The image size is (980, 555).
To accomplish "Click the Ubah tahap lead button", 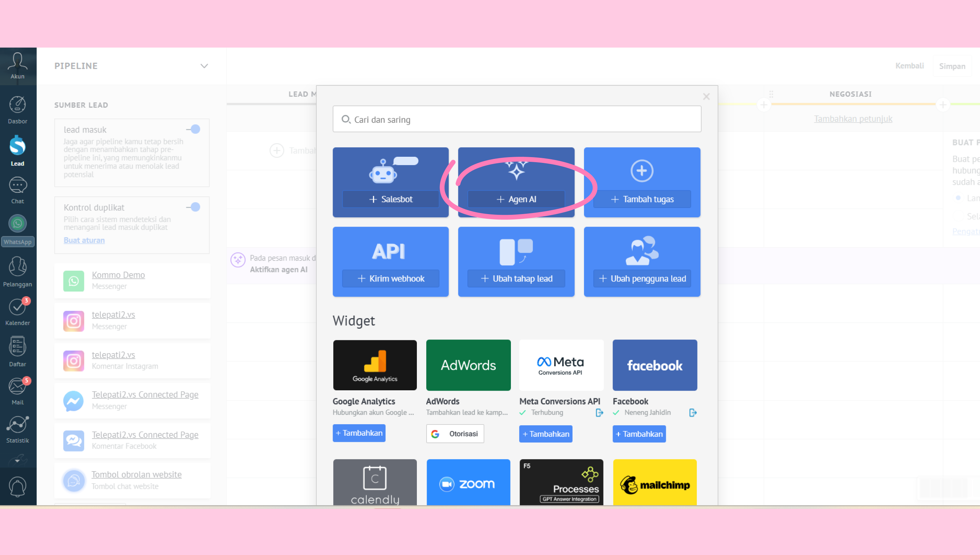I will click(516, 278).
